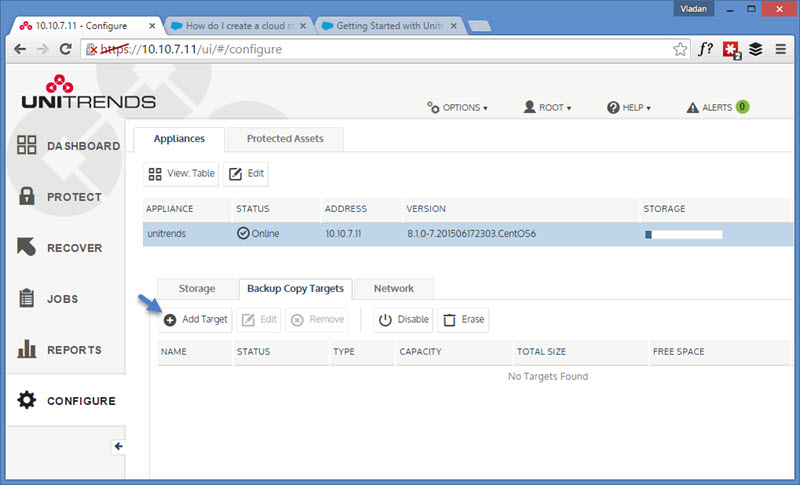Click the Online status of unitrends
The image size is (800, 485).
coord(258,234)
